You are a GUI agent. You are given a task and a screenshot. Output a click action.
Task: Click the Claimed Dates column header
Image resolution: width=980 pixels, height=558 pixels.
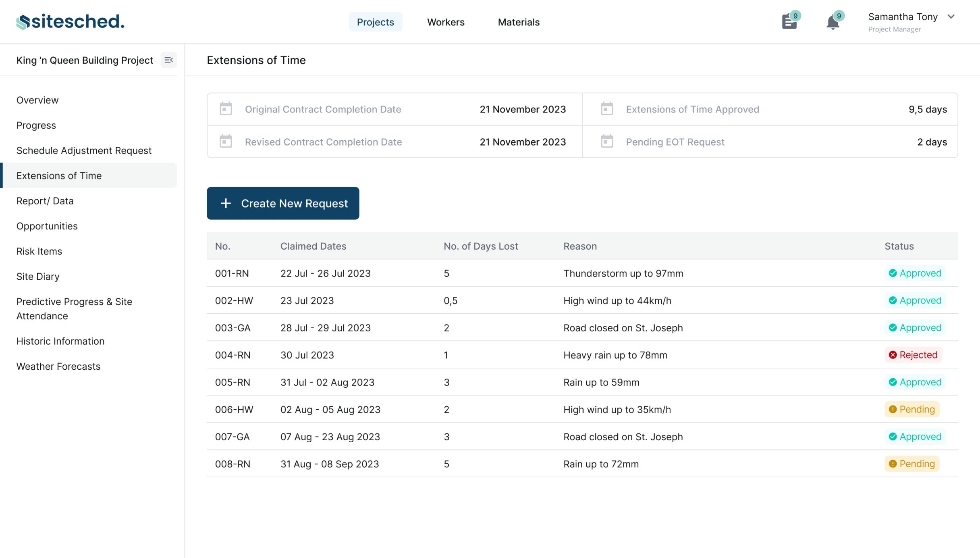click(313, 246)
